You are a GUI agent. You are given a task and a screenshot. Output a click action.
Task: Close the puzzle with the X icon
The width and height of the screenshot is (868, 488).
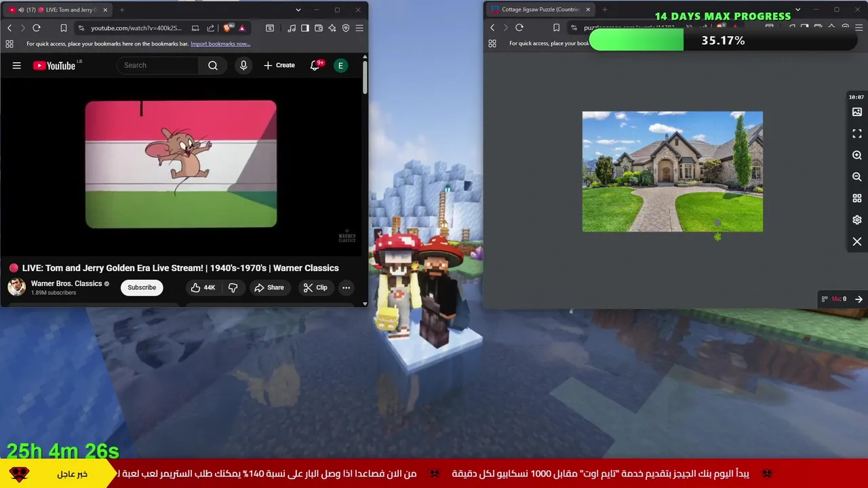point(857,242)
